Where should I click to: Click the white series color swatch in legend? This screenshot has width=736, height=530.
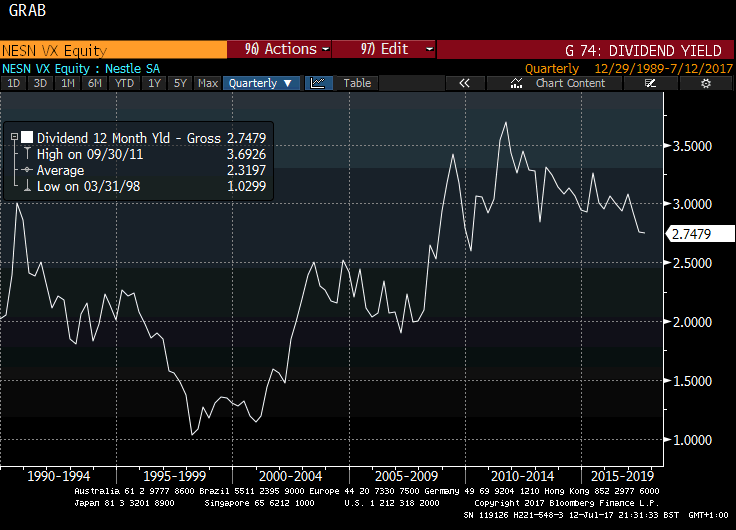(27, 137)
